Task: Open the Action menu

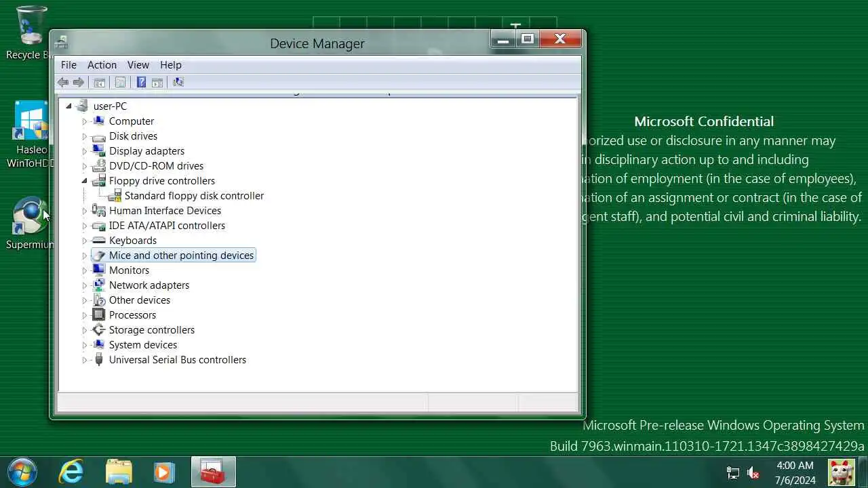Action: pyautogui.click(x=102, y=65)
